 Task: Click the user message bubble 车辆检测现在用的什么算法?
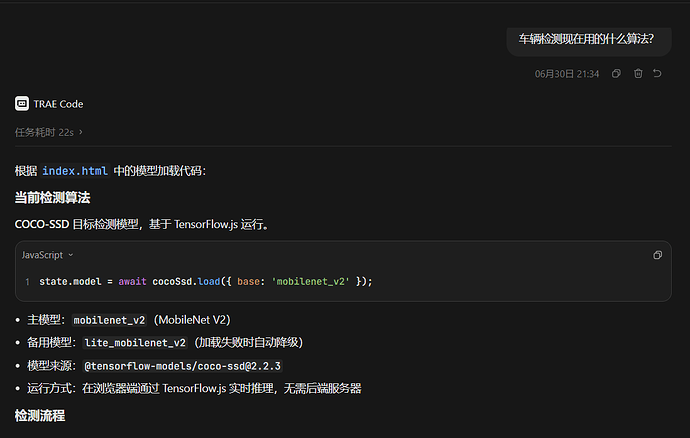(589, 40)
